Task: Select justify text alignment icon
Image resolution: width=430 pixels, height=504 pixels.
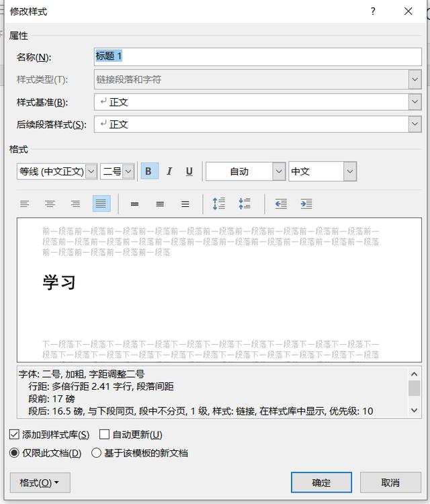Action: (101, 204)
